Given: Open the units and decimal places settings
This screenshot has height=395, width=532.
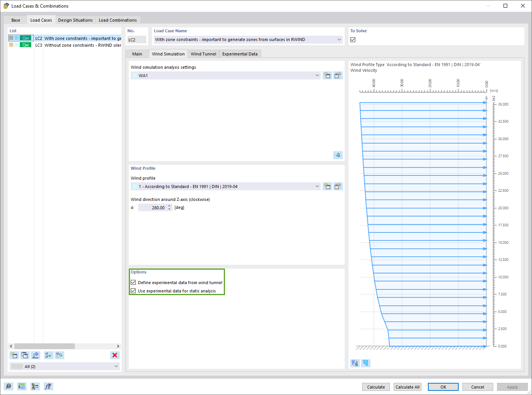Looking at the screenshot, I should (22, 386).
